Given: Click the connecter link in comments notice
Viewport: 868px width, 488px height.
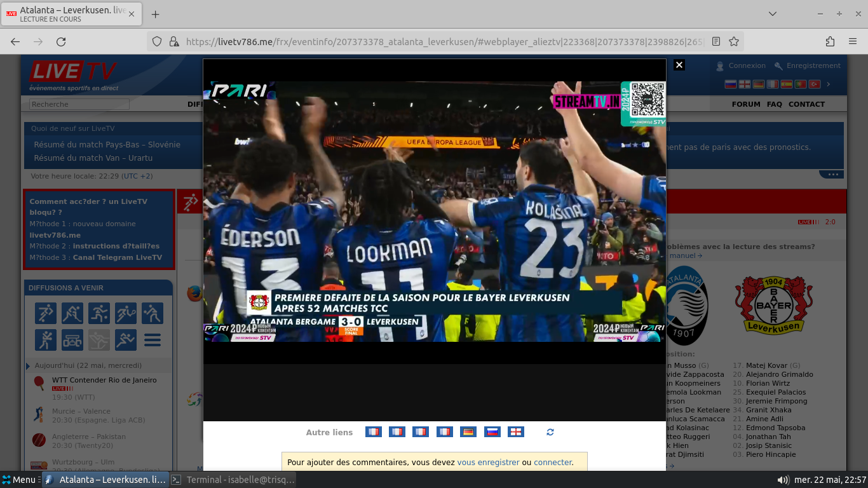Looking at the screenshot, I should tap(553, 463).
